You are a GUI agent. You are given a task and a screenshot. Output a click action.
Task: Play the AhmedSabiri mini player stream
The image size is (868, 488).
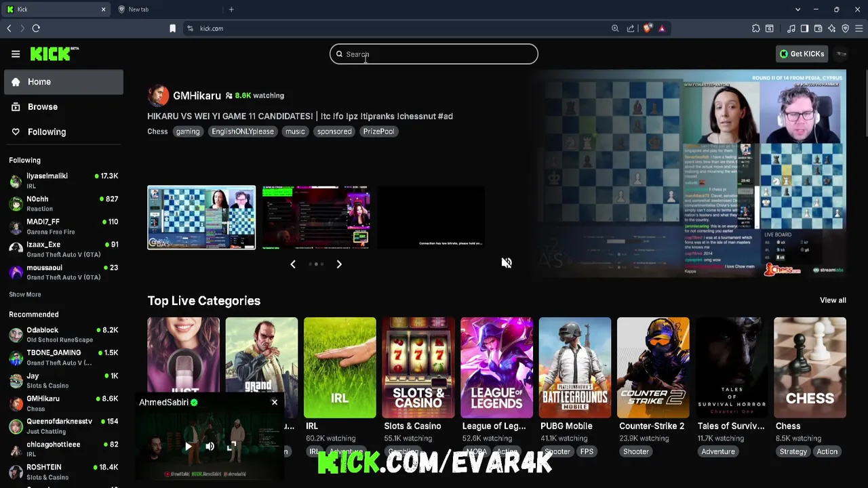(x=188, y=446)
